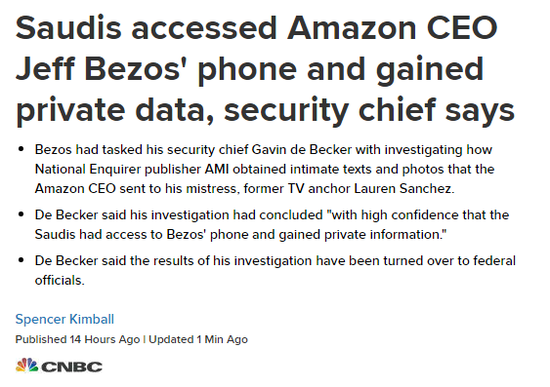Viewport: 550px width, 387px height.
Task: Click the name 'Lauren Sanchez'
Action: pyautogui.click(x=404, y=189)
